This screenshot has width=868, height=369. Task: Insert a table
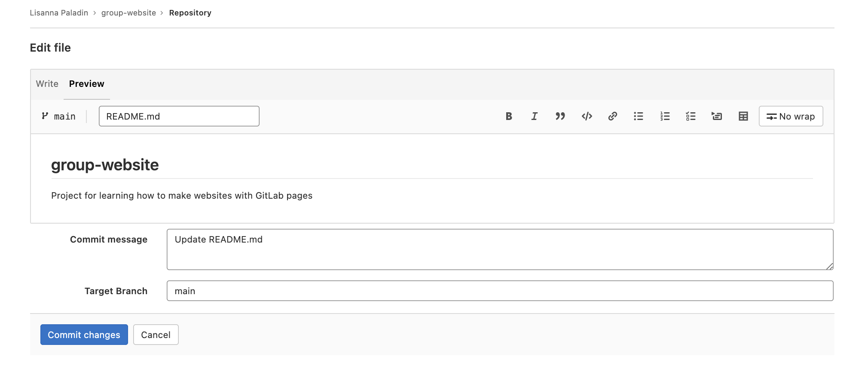[743, 116]
